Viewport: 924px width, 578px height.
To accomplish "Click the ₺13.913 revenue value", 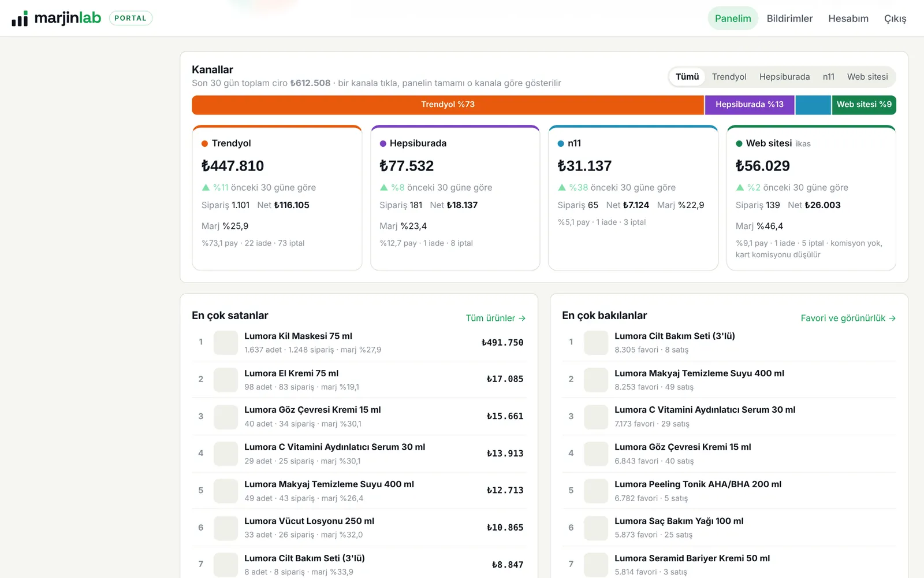I will point(505,454).
